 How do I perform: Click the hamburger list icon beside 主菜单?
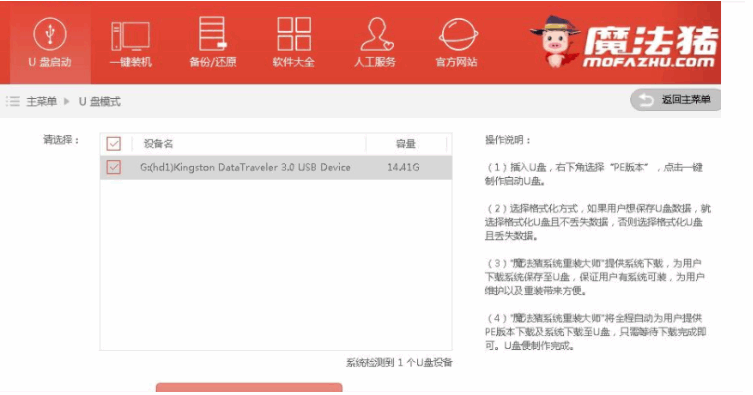tap(13, 101)
